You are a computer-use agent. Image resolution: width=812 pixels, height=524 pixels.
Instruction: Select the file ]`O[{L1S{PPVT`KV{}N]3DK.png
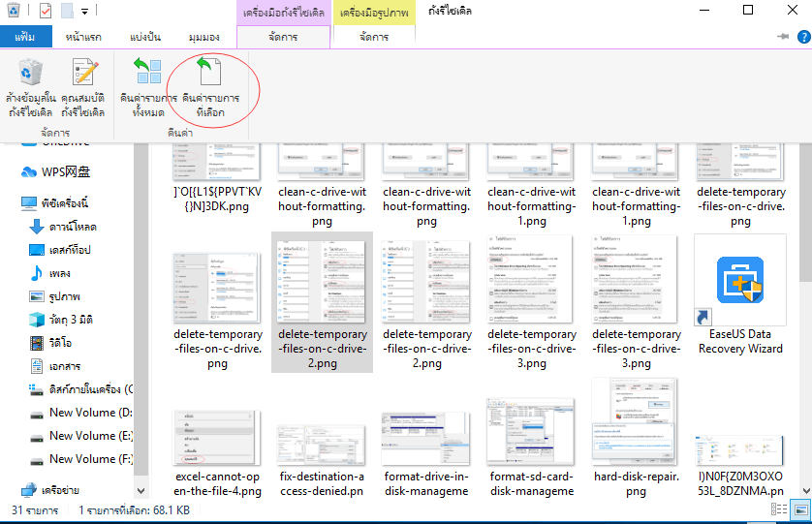point(217,178)
